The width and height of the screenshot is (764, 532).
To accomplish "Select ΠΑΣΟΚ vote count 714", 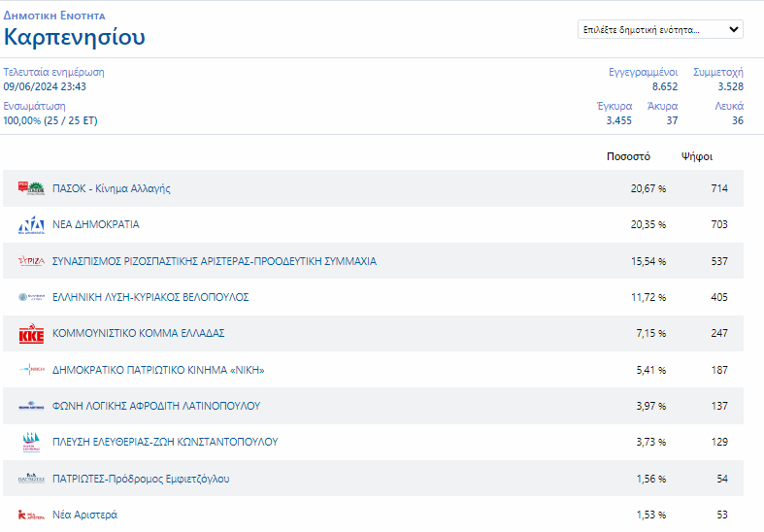I will click(719, 188).
